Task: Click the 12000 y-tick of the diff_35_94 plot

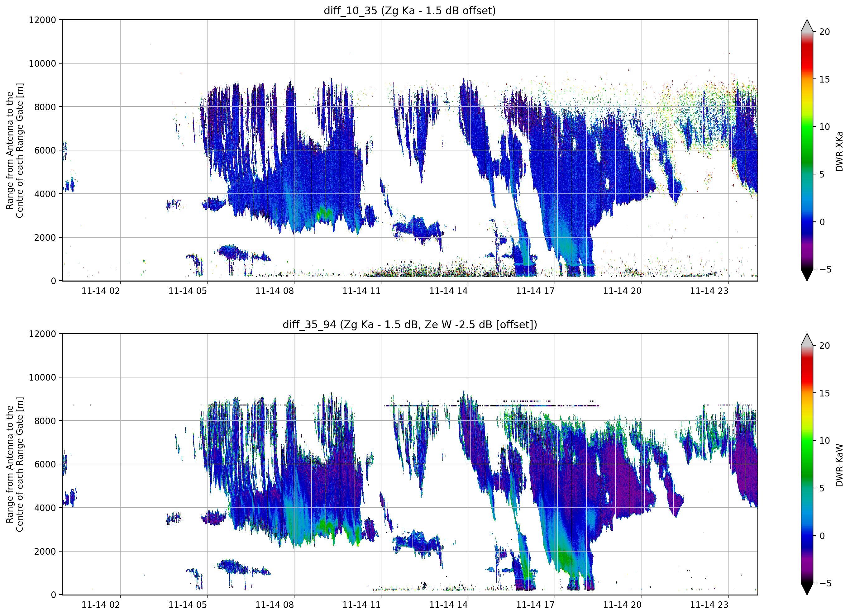Action: click(x=42, y=334)
